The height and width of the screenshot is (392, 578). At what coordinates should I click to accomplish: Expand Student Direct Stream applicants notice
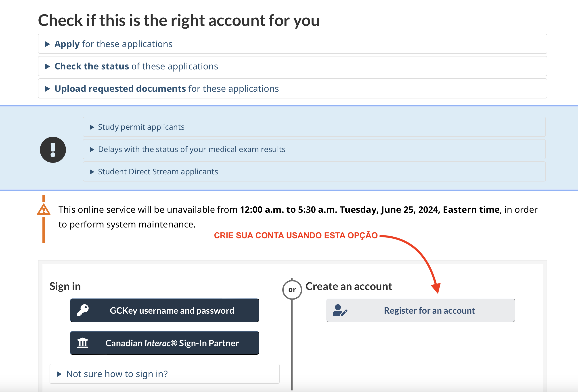(x=314, y=171)
